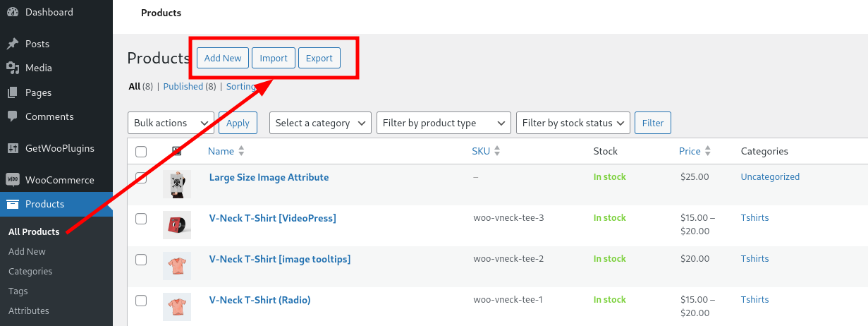This screenshot has width=868, height=326.
Task: Click SKU text woo-vneck-tee-3
Action: pos(508,218)
